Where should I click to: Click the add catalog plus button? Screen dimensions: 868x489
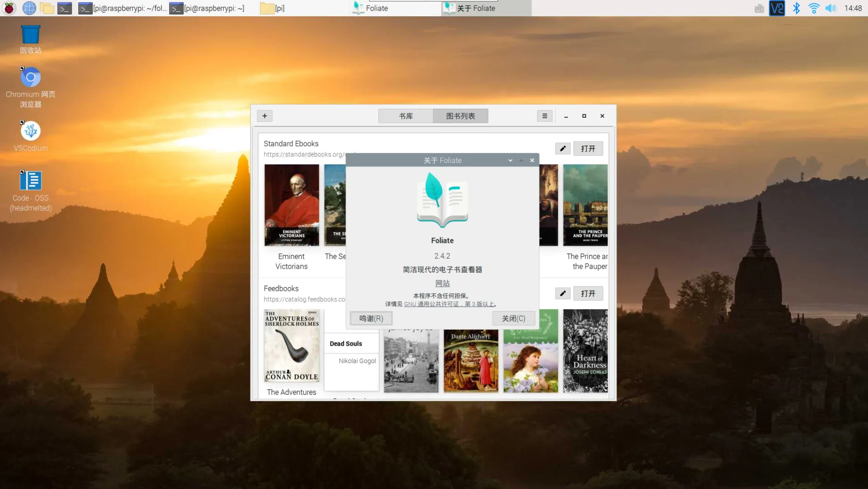(x=264, y=116)
